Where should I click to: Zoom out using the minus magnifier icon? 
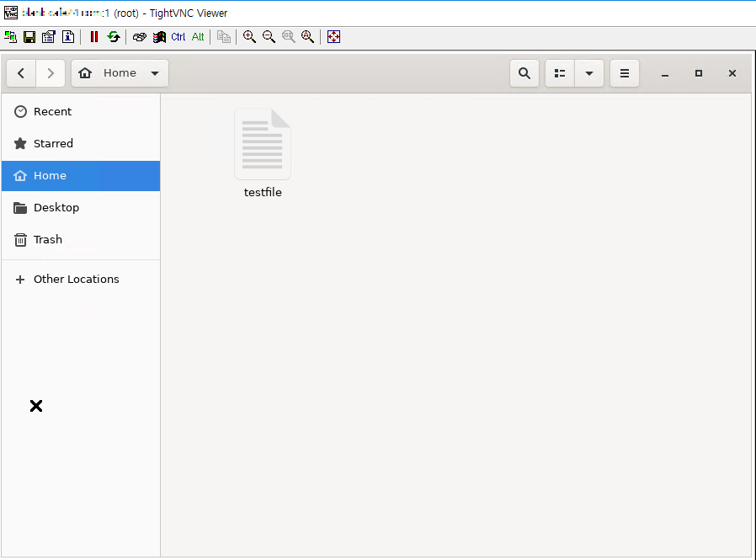pyautogui.click(x=269, y=37)
